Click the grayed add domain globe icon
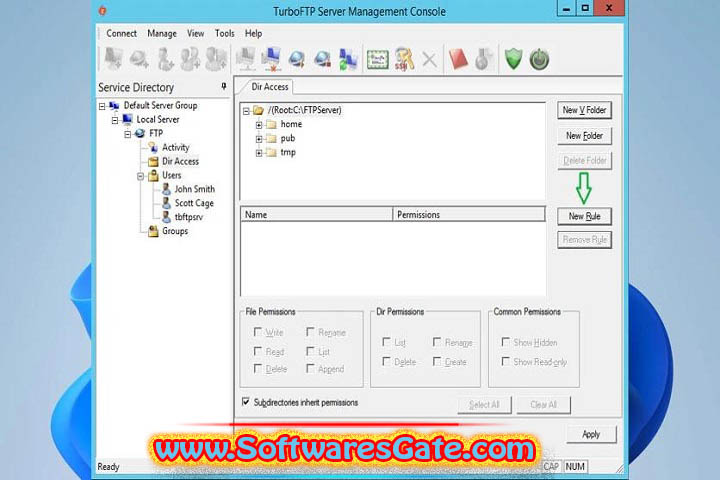The width and height of the screenshot is (720, 480). tap(139, 59)
